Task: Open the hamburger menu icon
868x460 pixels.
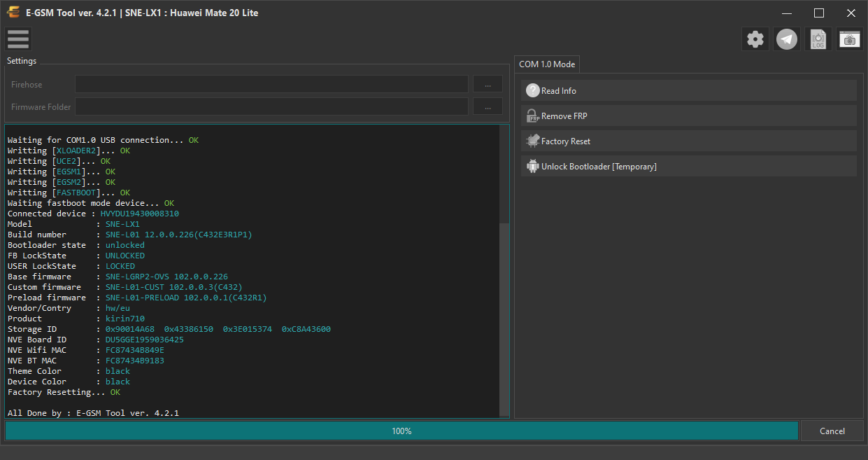Action: tap(17, 39)
